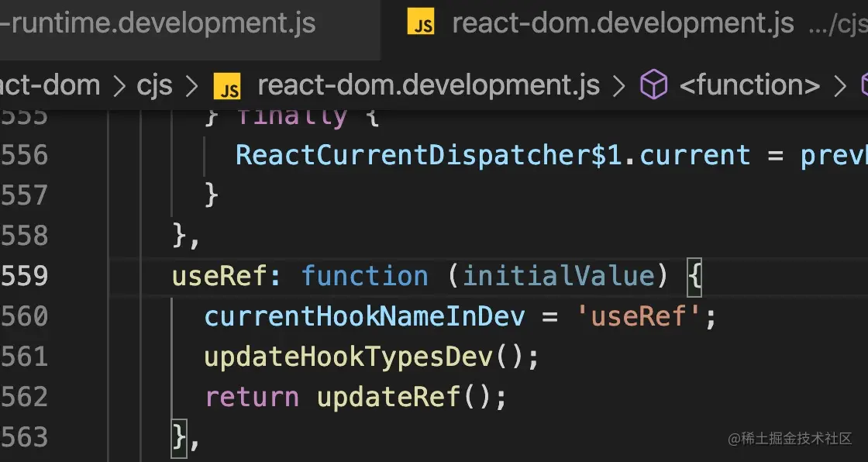Screen dimensions: 868x462
Task: Click the closing brace on line 557
Action: pos(212,195)
